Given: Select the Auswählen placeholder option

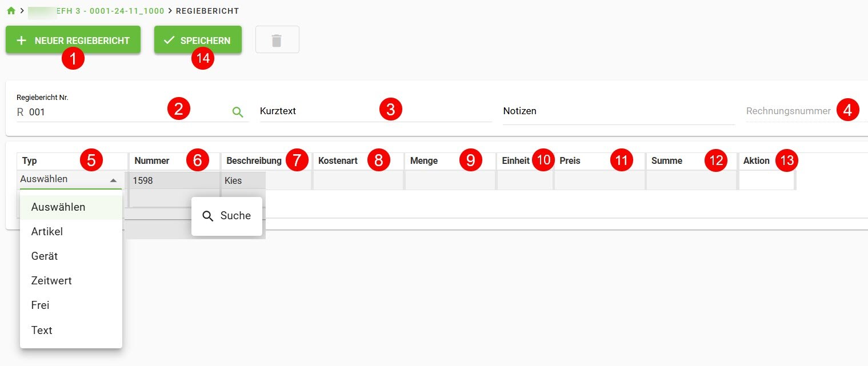Looking at the screenshot, I should coord(58,207).
